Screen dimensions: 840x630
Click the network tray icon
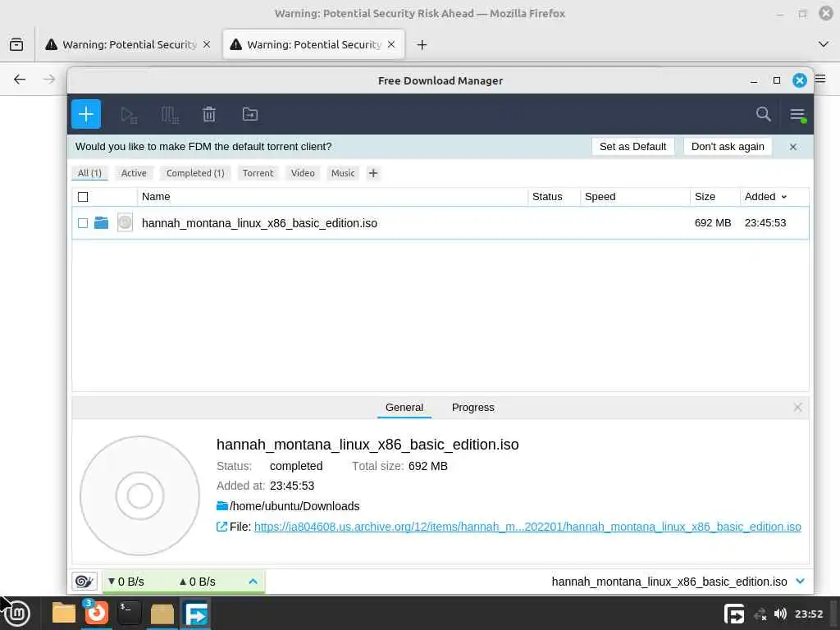[760, 614]
